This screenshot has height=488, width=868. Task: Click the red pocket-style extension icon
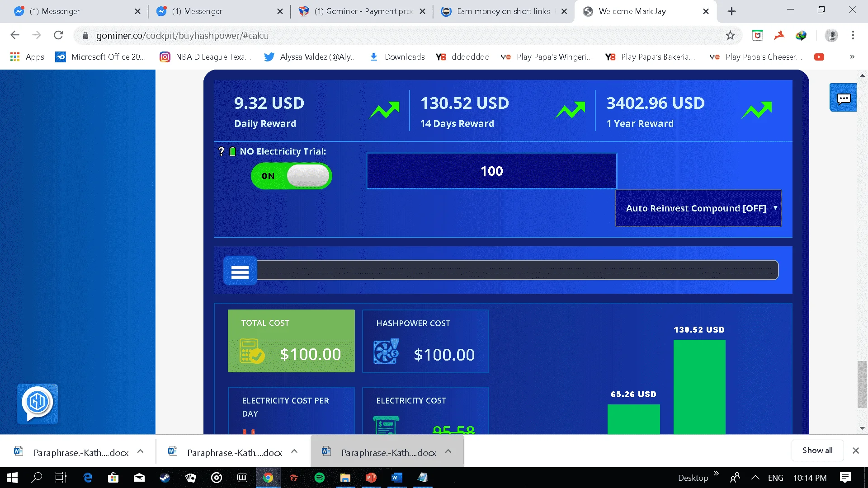(758, 35)
